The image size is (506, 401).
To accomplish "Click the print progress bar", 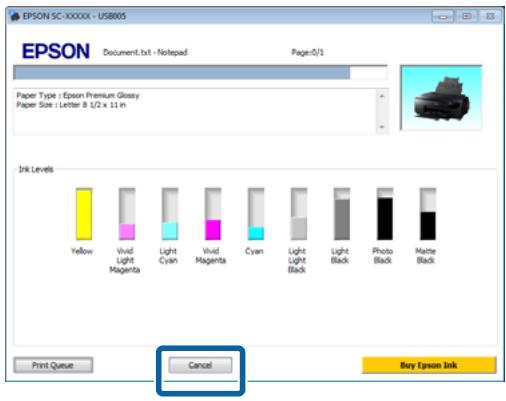I will coord(200,73).
